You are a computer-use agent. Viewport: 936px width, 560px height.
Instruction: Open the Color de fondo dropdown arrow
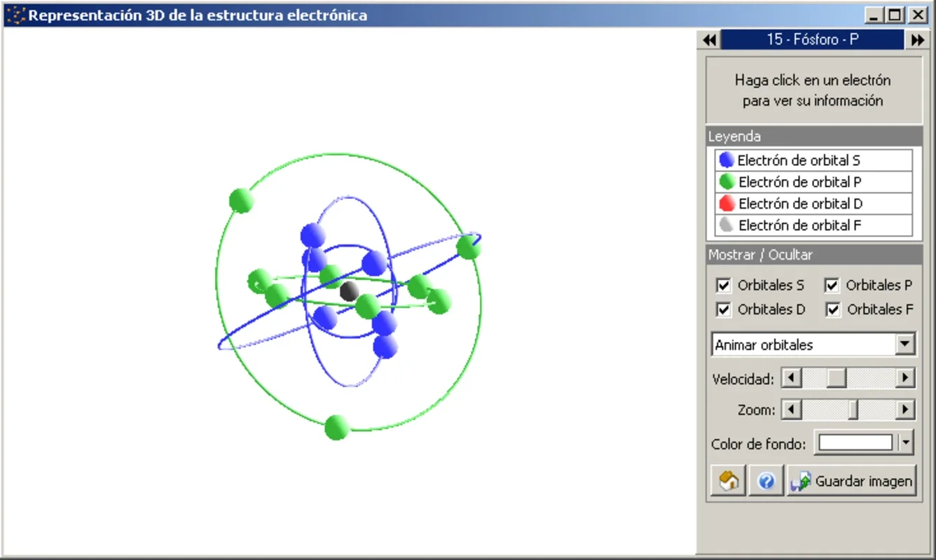[907, 442]
